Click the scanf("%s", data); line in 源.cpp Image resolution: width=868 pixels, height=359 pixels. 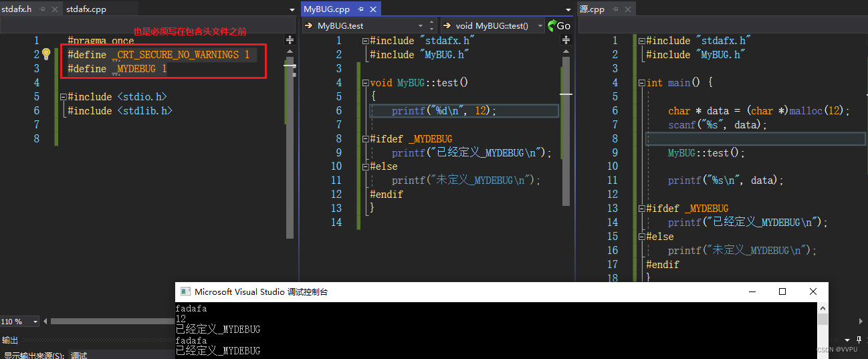(718, 125)
